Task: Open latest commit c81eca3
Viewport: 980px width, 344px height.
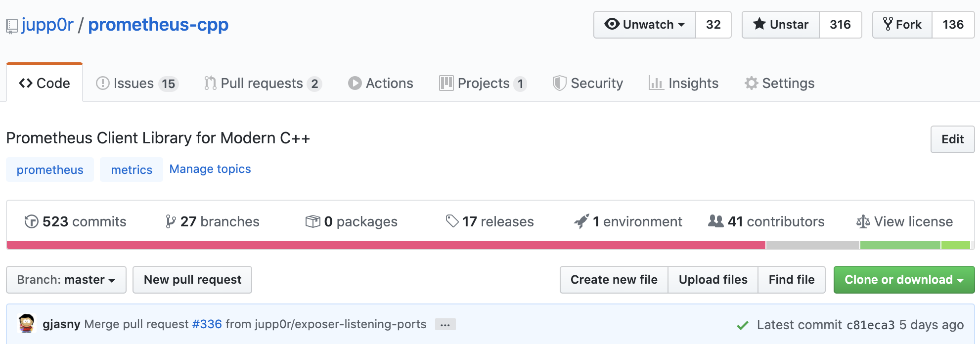Action: [x=870, y=325]
